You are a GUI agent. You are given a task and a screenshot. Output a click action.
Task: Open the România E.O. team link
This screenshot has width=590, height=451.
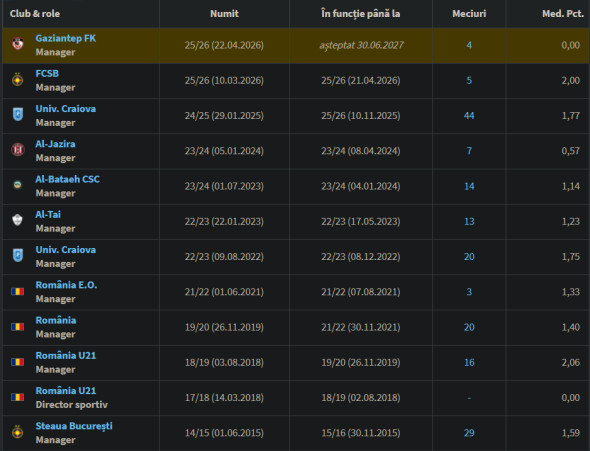66,285
